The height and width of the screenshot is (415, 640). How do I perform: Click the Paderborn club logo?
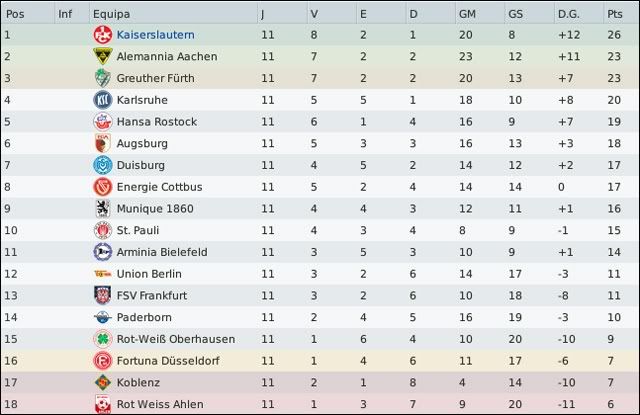(100, 317)
